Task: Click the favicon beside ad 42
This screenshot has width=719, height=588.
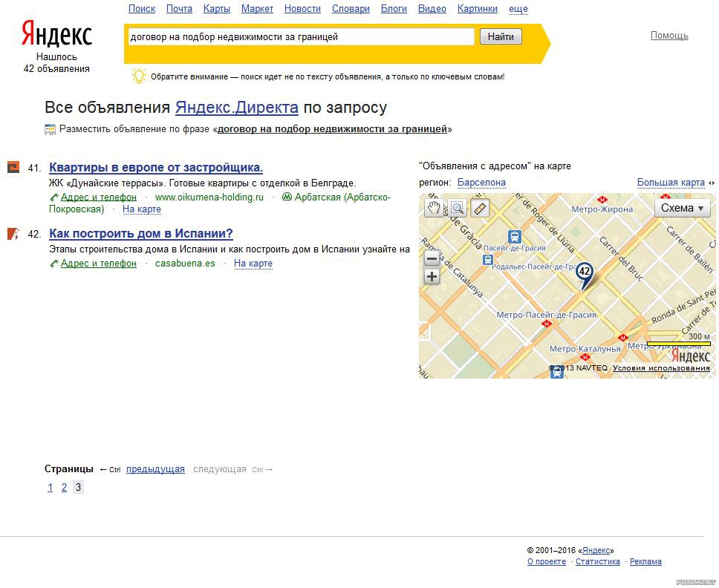Action: click(x=13, y=234)
